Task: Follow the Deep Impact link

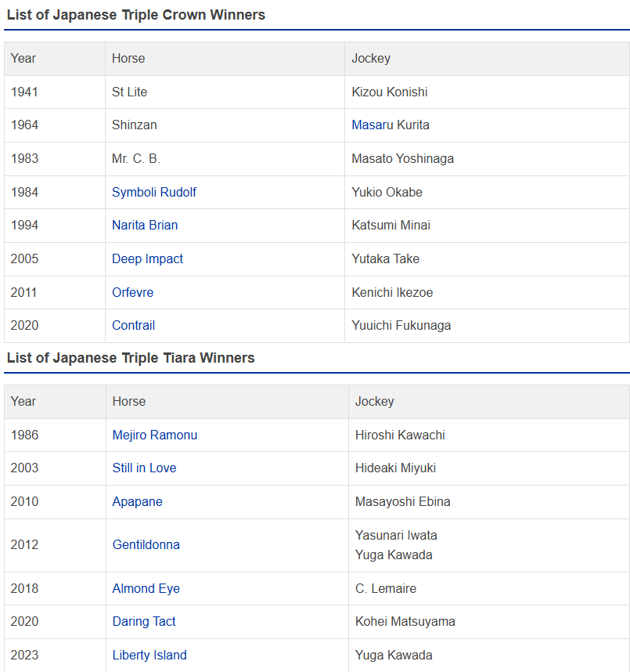Action: coord(147,259)
